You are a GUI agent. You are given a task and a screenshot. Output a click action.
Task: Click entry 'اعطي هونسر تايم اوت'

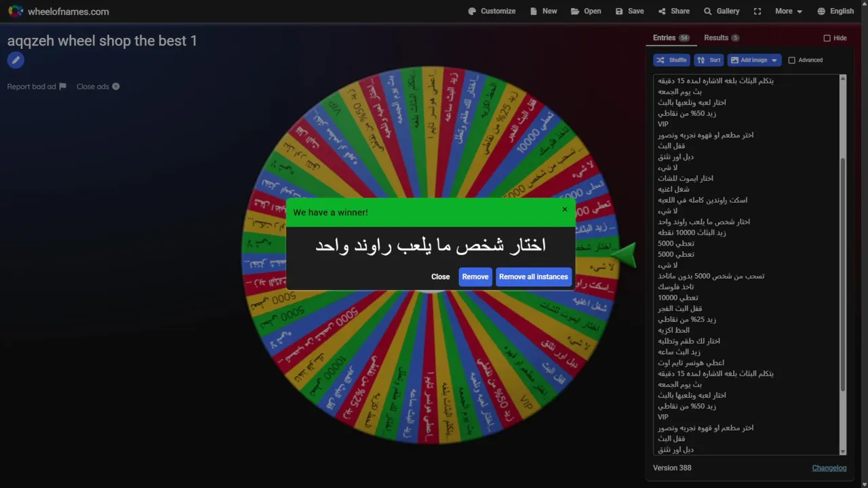691,363
